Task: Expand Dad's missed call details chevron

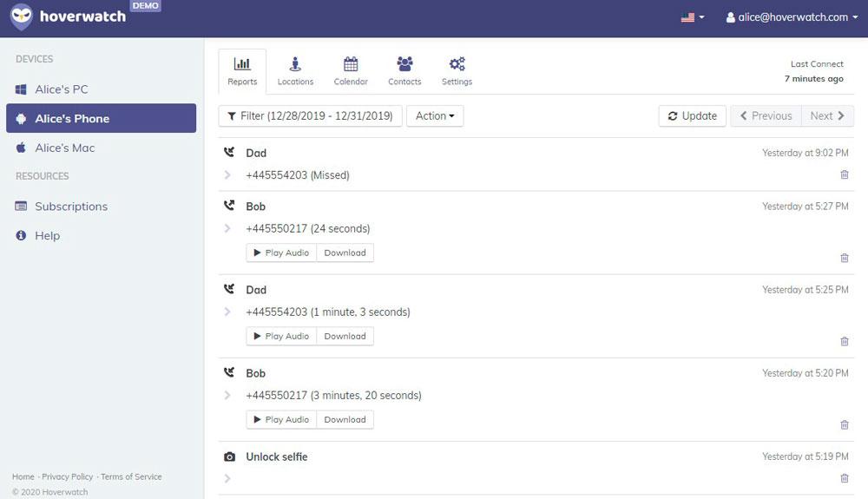Action: (227, 174)
